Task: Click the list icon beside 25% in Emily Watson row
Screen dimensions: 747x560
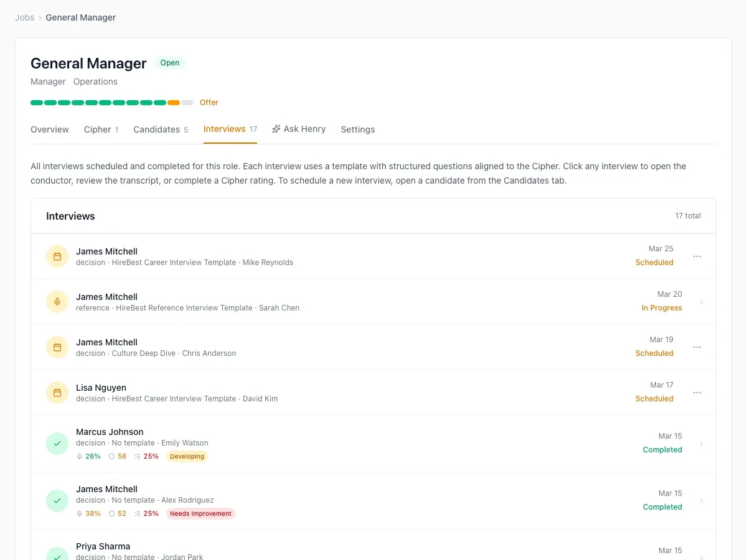Action: click(x=138, y=456)
